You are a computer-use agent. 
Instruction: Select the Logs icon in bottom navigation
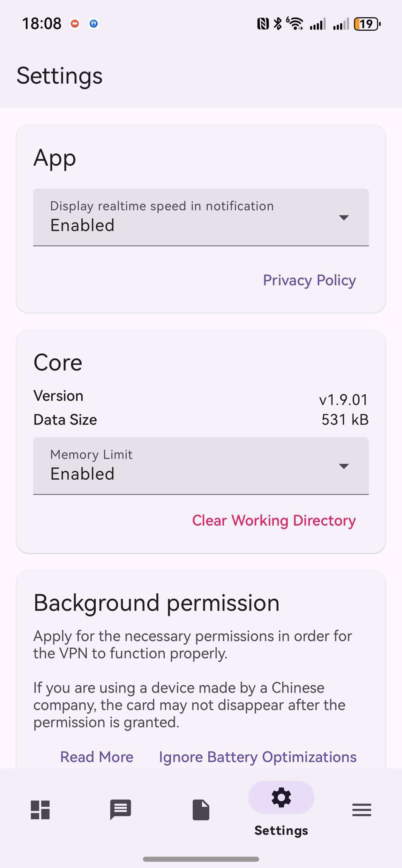pyautogui.click(x=120, y=810)
